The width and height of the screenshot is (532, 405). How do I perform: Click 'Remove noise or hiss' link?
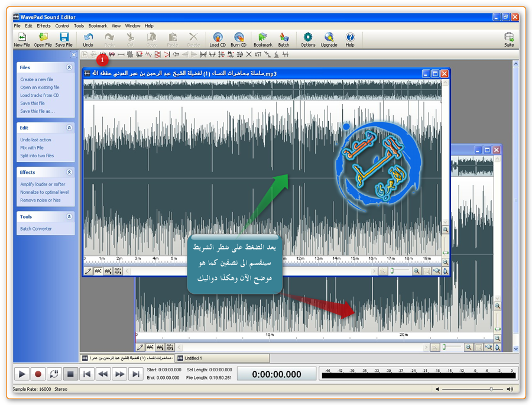pos(40,200)
